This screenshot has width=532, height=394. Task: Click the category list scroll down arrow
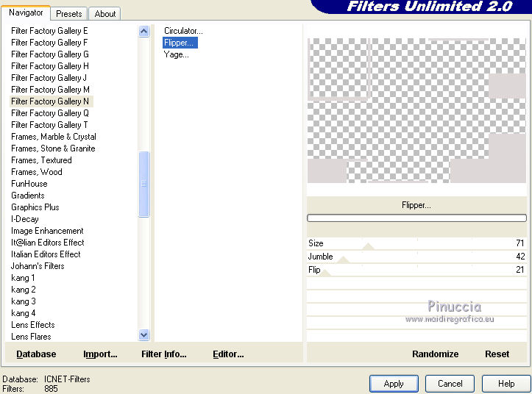pyautogui.click(x=144, y=335)
